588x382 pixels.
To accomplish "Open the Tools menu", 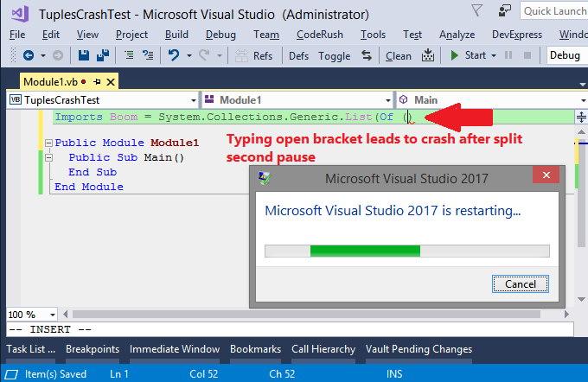I will pos(373,35).
